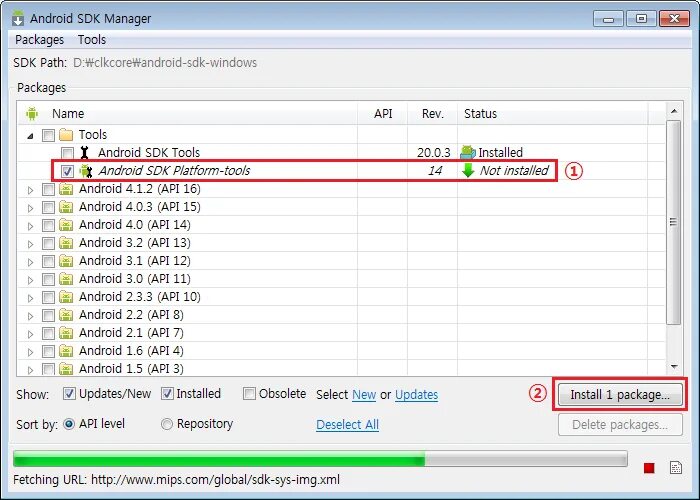Expand the Android 2.2 (API 8) node

(x=30, y=316)
